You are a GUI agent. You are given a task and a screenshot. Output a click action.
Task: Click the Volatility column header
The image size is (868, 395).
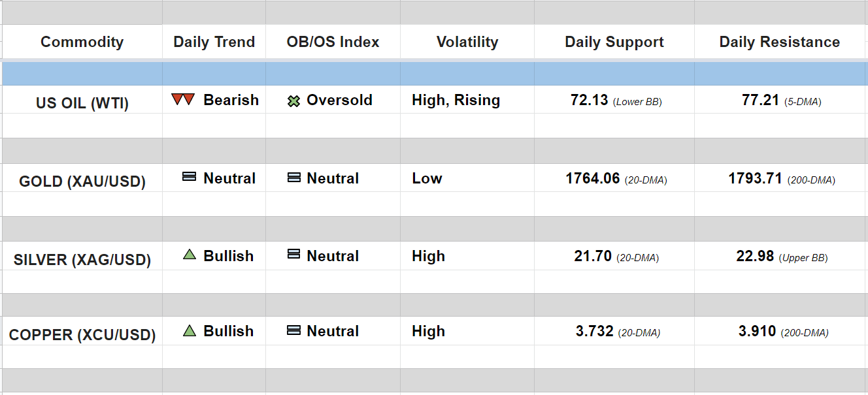click(467, 42)
